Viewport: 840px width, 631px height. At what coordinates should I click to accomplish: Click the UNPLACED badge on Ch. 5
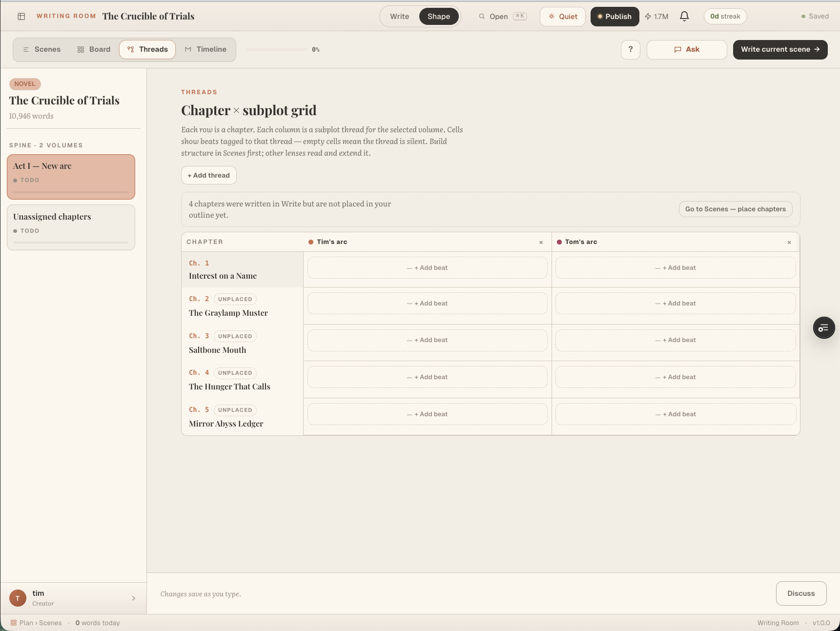click(235, 410)
